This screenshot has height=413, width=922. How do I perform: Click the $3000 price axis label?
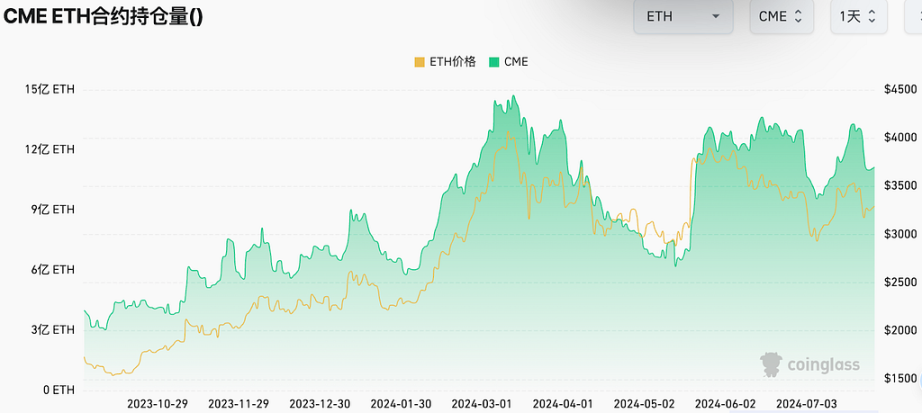pyautogui.click(x=900, y=234)
